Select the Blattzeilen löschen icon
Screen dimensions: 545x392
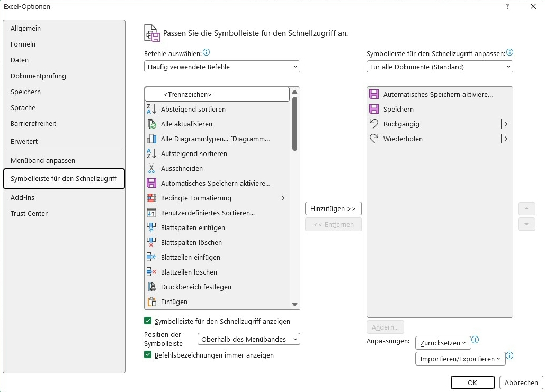(x=151, y=272)
